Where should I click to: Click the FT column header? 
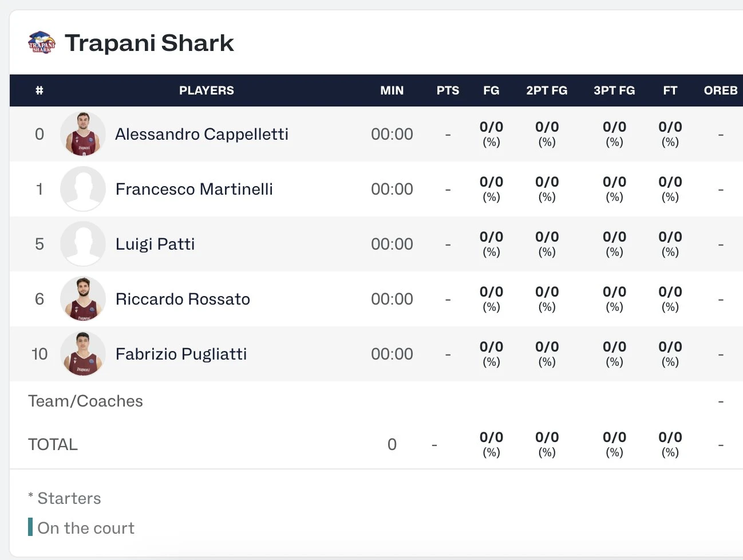click(670, 90)
